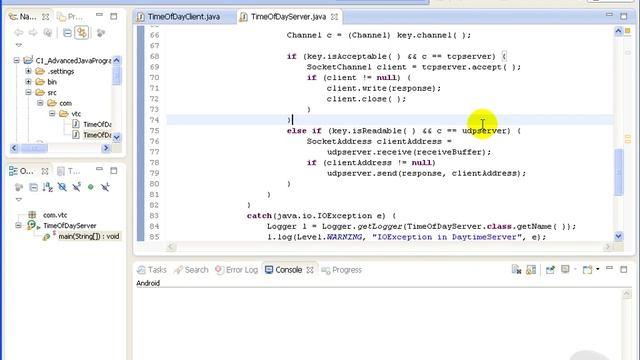This screenshot has height=360, width=640.
Task: Close the Console view tab
Action: (x=310, y=270)
